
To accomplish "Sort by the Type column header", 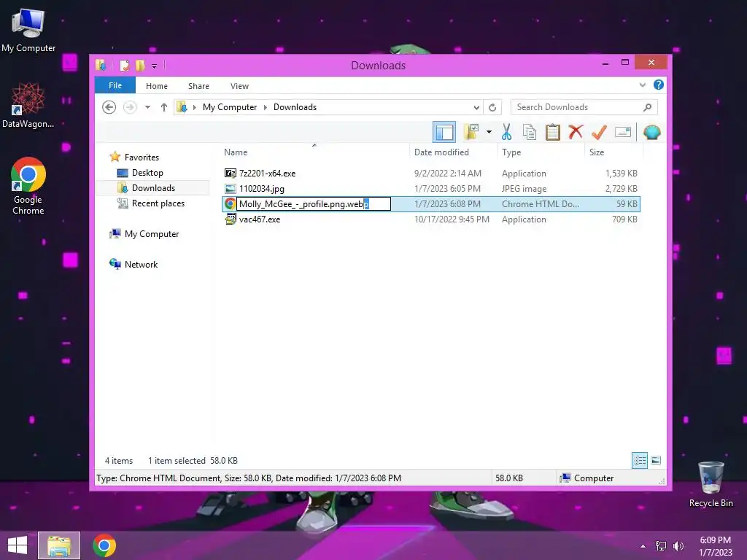I will [511, 152].
